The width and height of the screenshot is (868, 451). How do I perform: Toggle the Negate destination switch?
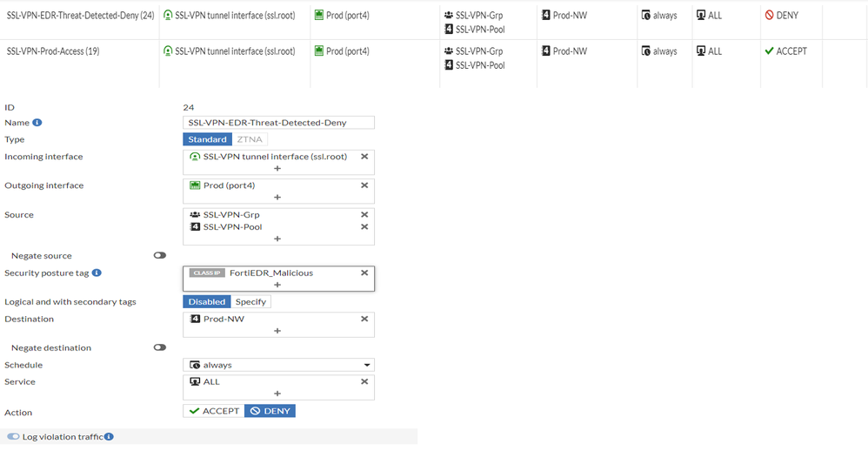point(160,347)
